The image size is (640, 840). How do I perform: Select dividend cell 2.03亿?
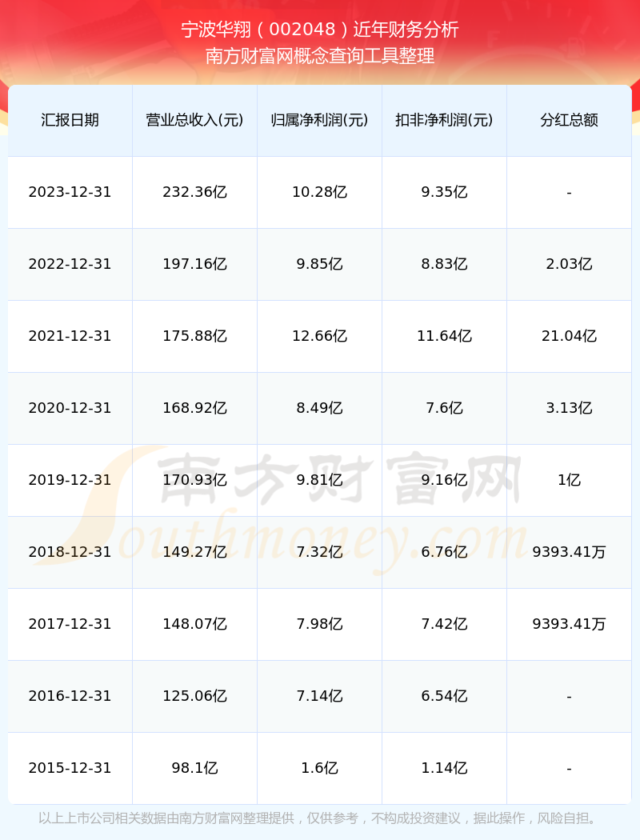[x=570, y=264]
